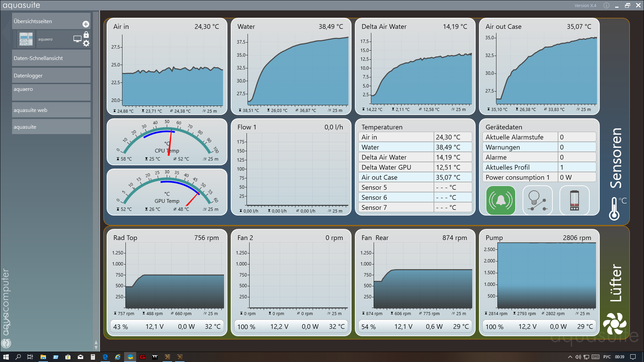
Task: Expand the Datenlogger section
Action: click(x=51, y=75)
